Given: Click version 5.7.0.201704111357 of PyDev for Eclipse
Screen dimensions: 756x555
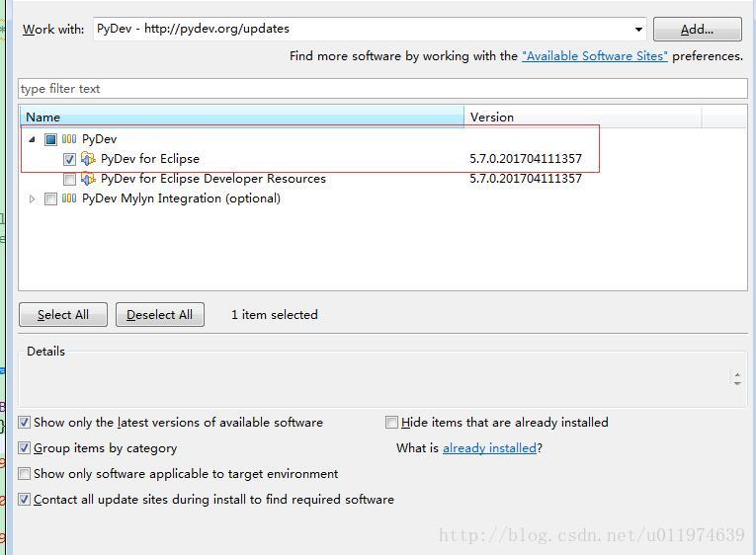Looking at the screenshot, I should pyautogui.click(x=526, y=159).
